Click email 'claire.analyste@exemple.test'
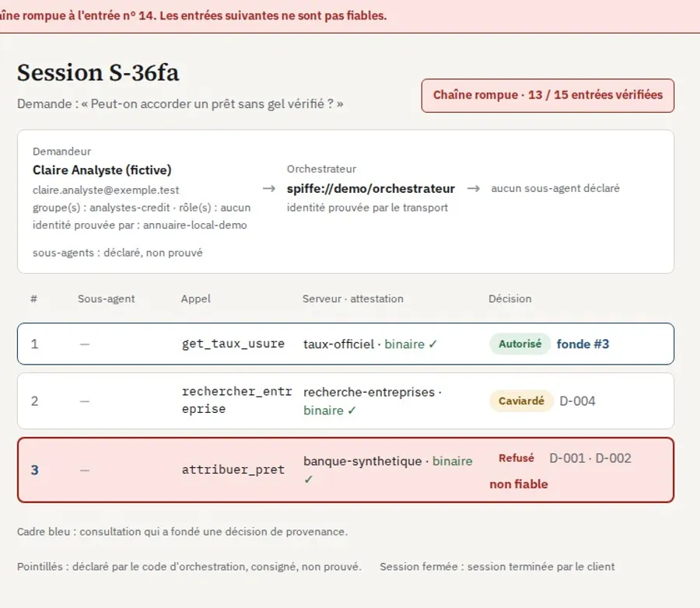 pos(106,190)
